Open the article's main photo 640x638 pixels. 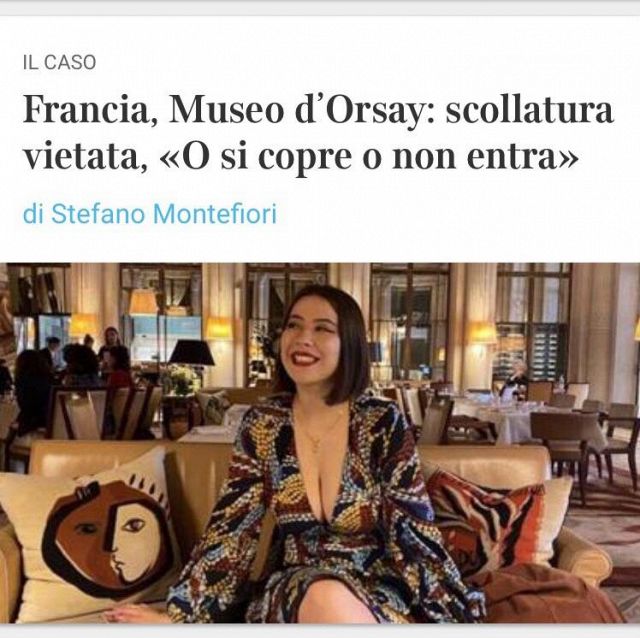click(320, 443)
